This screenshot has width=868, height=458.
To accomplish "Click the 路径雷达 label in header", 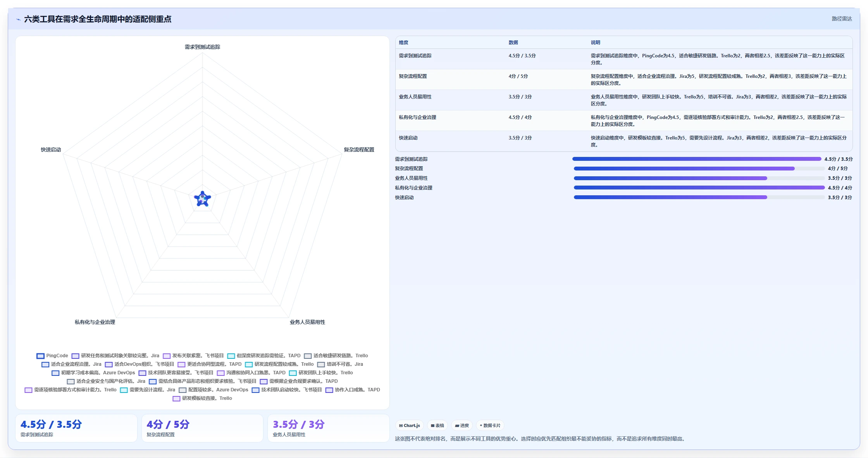I will [842, 19].
